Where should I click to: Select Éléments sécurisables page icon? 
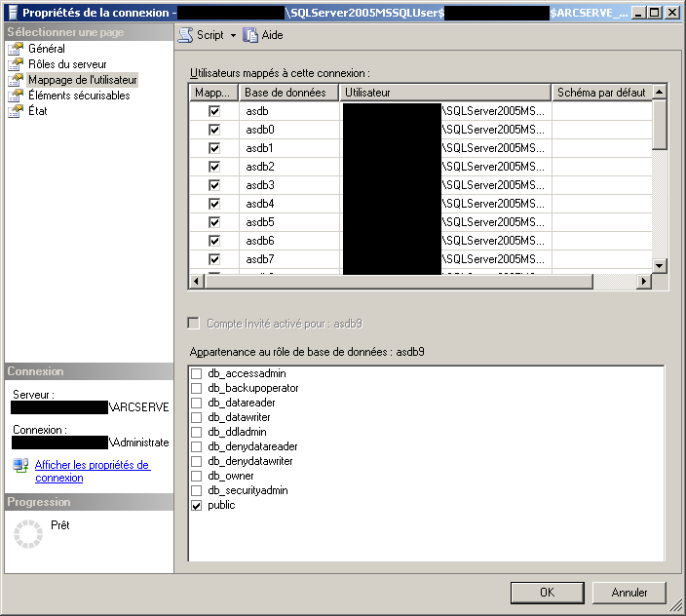[15, 96]
